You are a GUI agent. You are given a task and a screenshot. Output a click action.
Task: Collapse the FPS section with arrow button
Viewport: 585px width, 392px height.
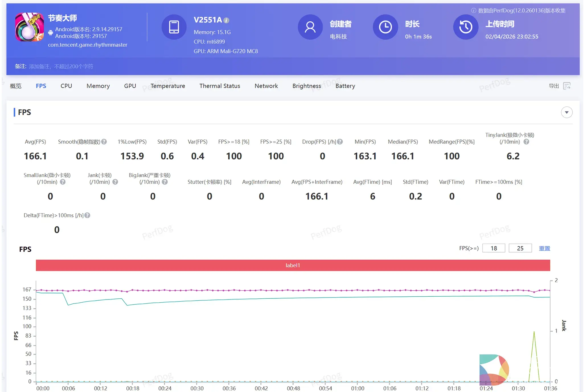point(566,112)
